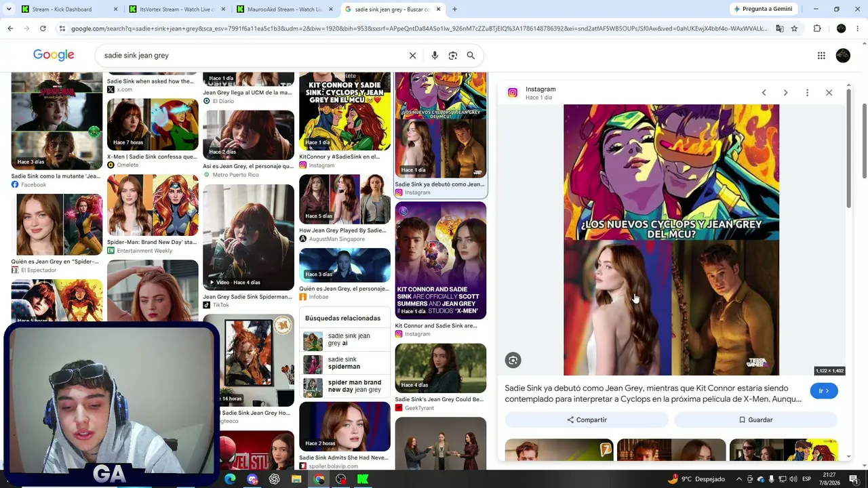
Task: Open ChatGPT from the taskbar
Action: pyautogui.click(x=275, y=479)
